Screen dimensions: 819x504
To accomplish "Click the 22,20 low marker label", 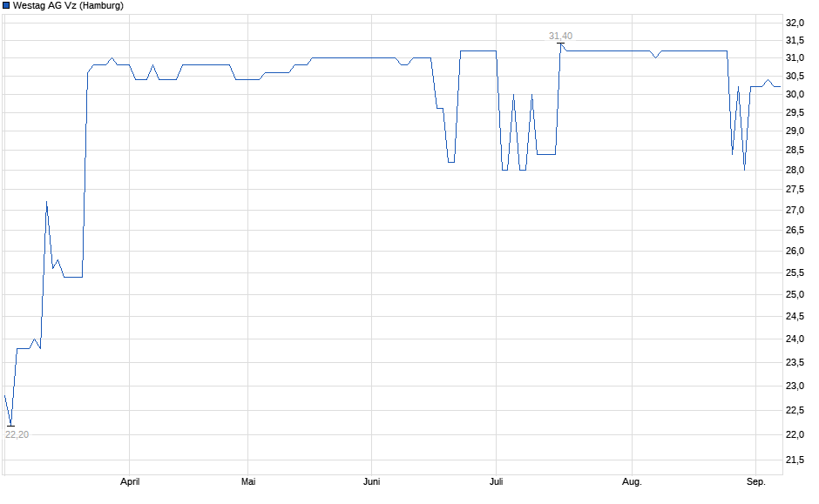I will [x=17, y=434].
